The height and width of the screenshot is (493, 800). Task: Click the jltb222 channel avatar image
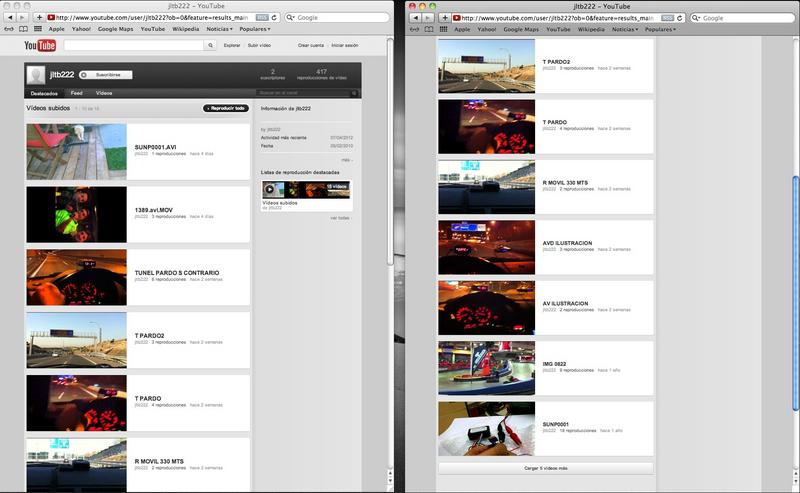[37, 76]
